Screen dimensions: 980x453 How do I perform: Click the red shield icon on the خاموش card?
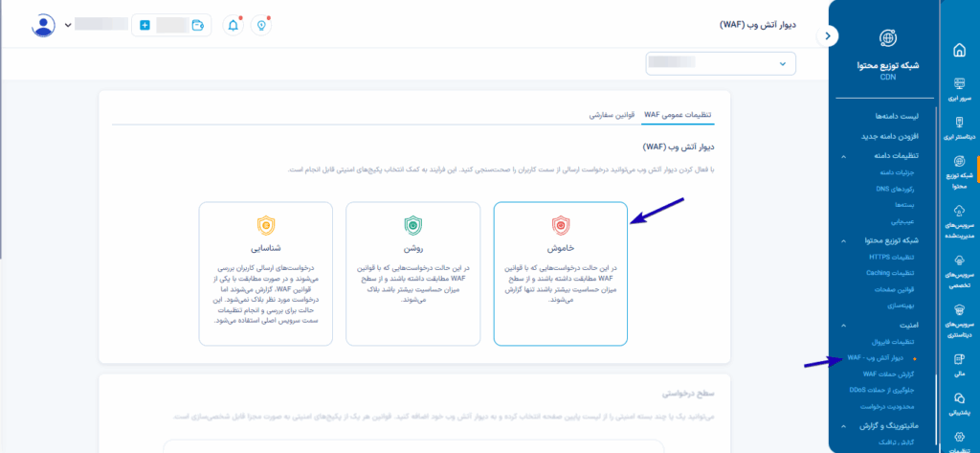pos(561,225)
